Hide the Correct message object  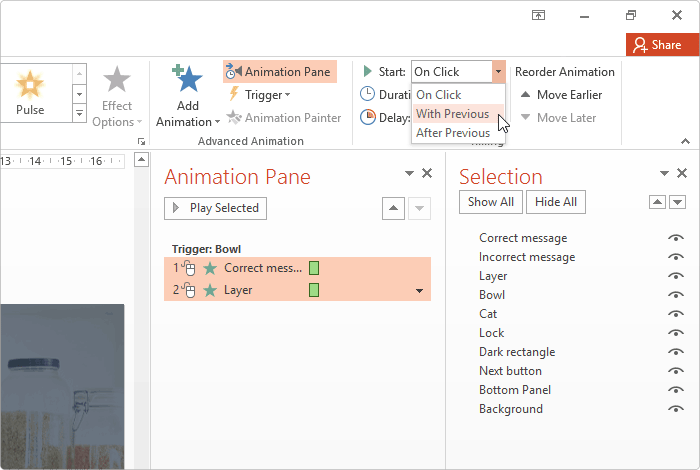(676, 238)
